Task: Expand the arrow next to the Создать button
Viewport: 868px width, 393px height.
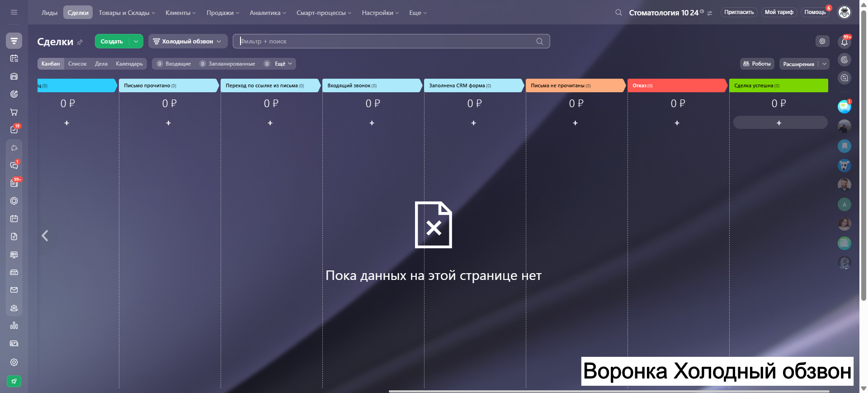Action: [x=136, y=41]
